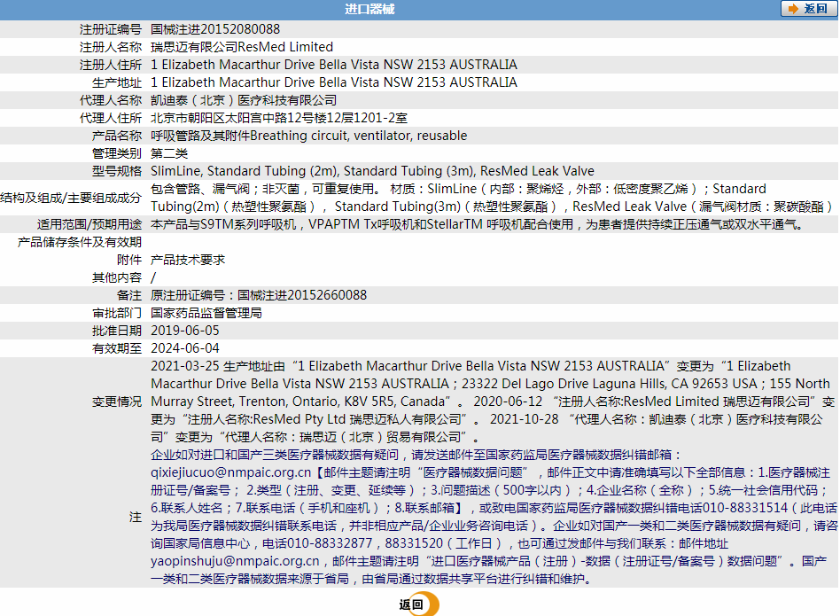Click the 代理人名称 label
This screenshot has width=840, height=616.
(x=111, y=100)
